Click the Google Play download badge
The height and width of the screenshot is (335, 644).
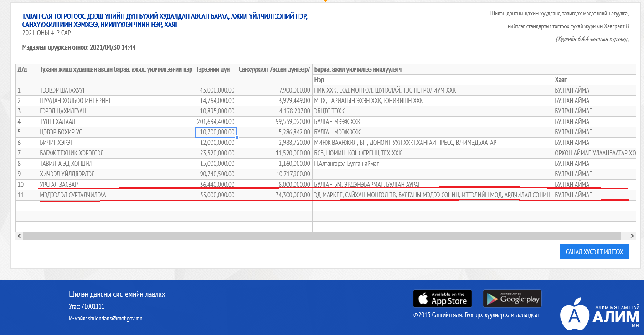pos(512,299)
